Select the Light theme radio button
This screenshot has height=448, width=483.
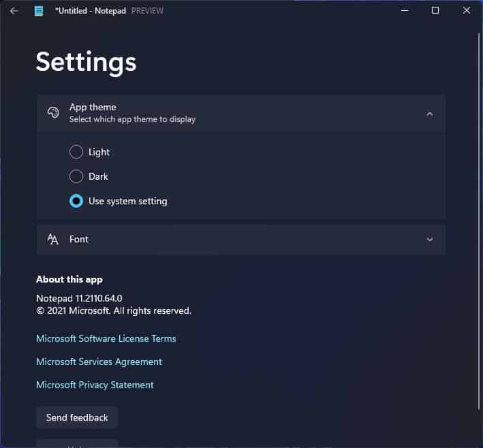click(76, 152)
